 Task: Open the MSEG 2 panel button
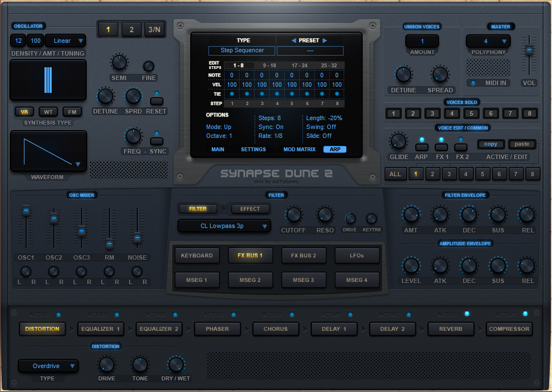(250, 280)
